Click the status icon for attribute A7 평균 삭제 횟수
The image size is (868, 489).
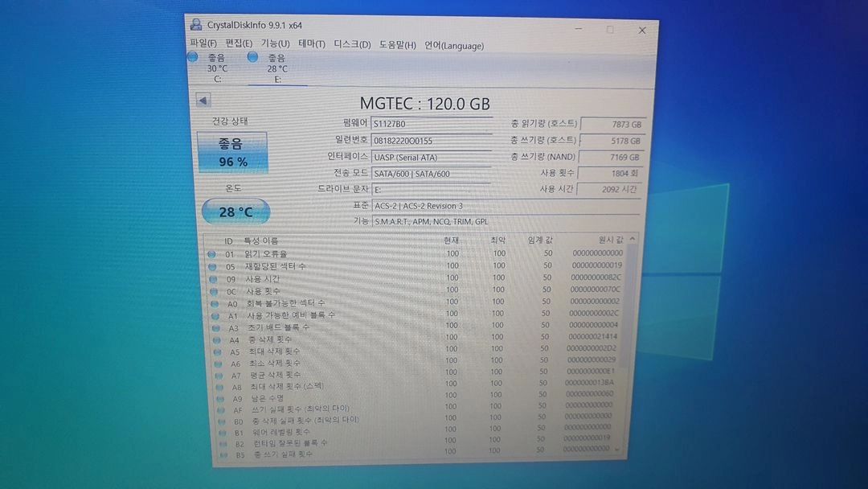coord(219,376)
